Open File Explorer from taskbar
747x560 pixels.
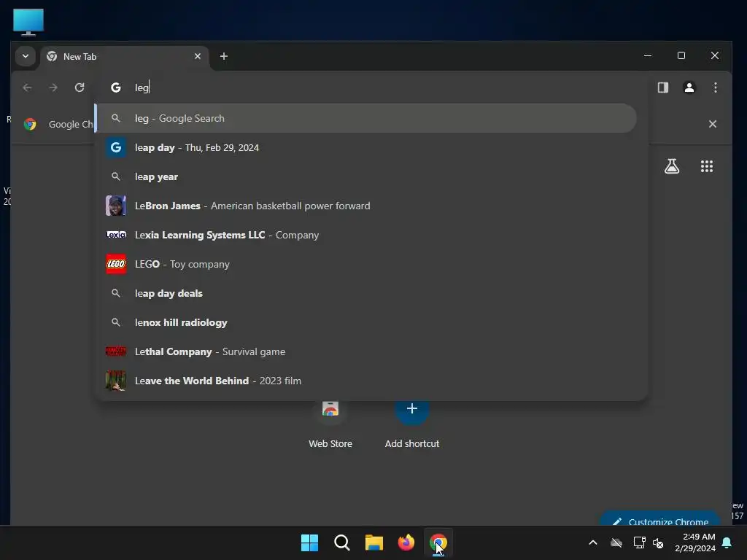click(x=374, y=542)
